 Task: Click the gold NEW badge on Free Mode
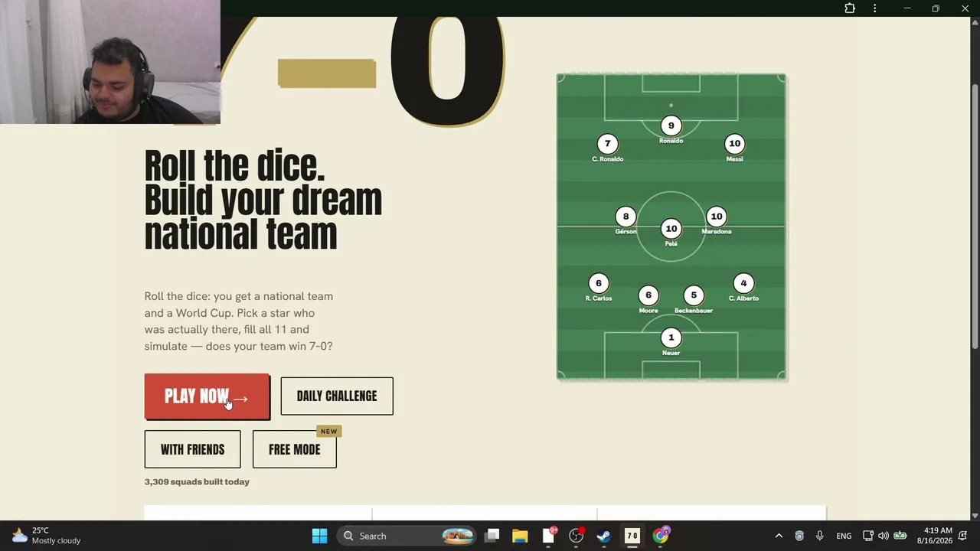click(x=328, y=431)
